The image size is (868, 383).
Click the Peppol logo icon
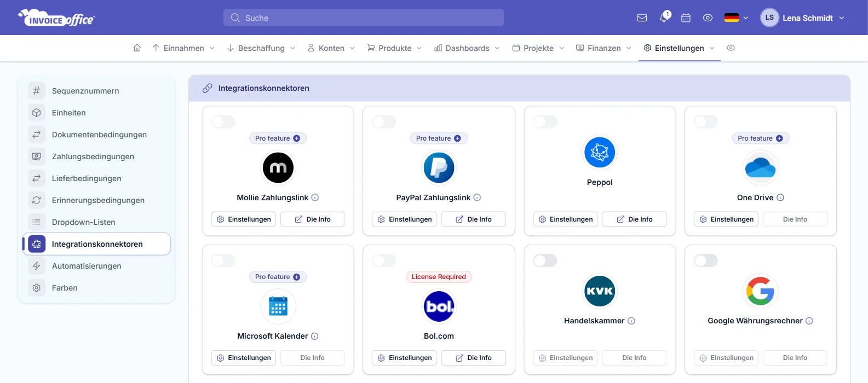point(600,152)
